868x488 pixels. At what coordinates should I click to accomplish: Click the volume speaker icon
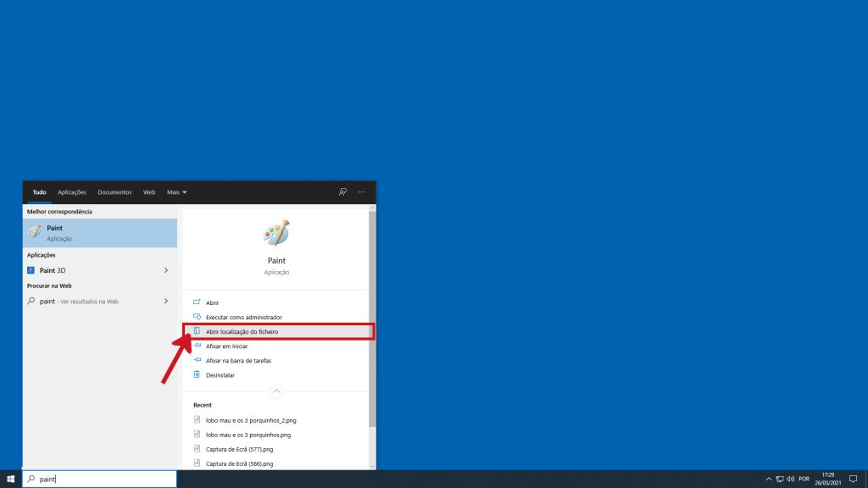pos(791,480)
